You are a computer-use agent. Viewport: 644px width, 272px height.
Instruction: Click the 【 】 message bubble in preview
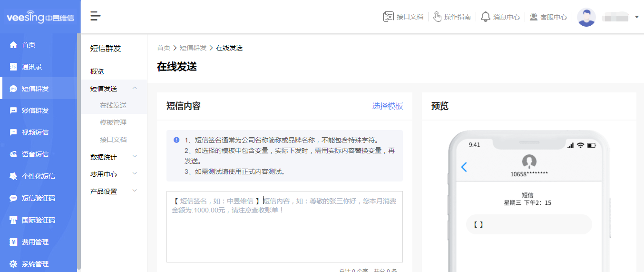click(528, 224)
